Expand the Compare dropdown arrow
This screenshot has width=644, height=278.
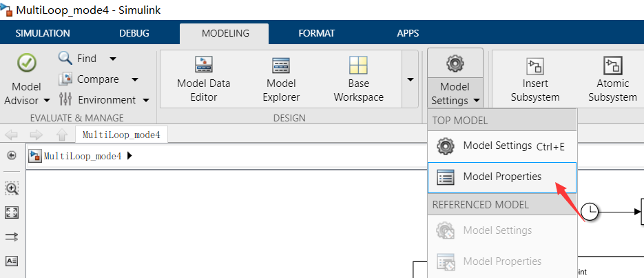(x=135, y=79)
